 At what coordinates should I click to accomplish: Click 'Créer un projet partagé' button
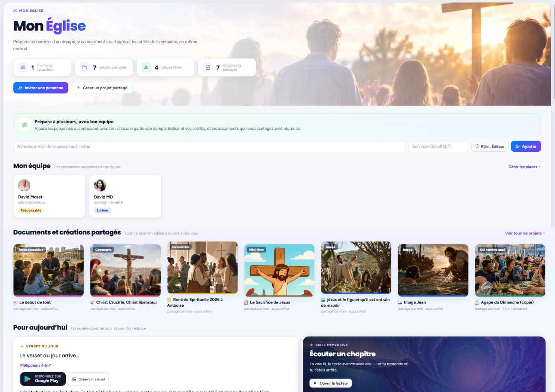(x=102, y=88)
